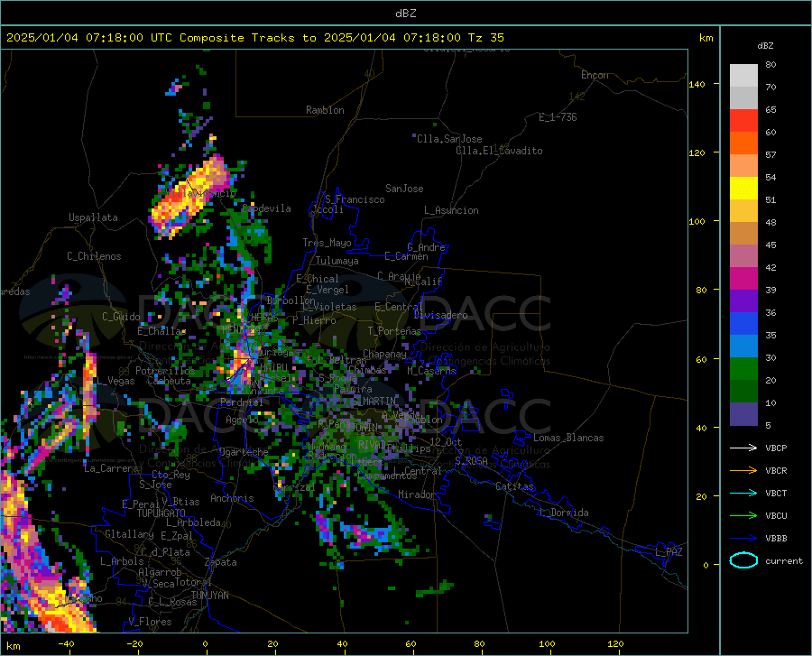Click the Catitas map label

[514, 486]
